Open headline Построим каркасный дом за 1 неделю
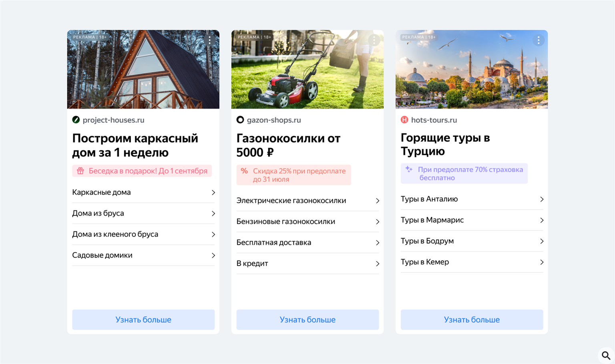This screenshot has width=615, height=364. click(135, 145)
